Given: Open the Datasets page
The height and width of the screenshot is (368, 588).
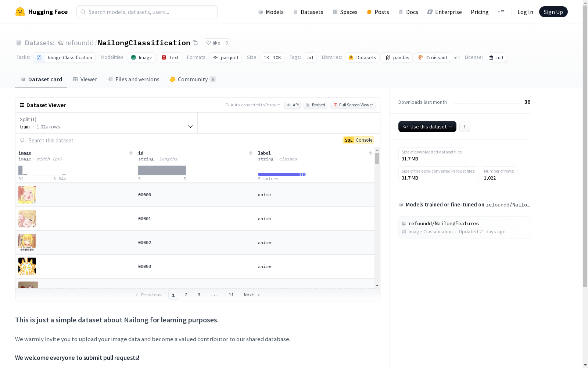Looking at the screenshot, I should click(308, 12).
